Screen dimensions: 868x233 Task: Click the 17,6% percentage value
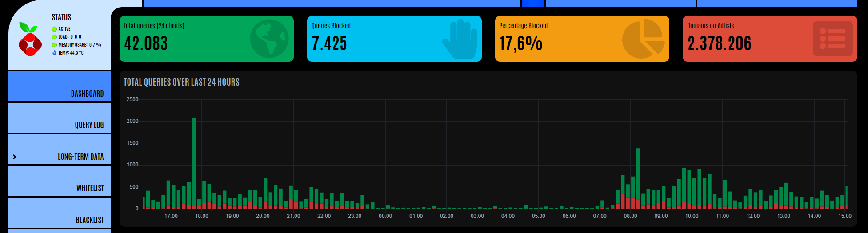tap(521, 43)
